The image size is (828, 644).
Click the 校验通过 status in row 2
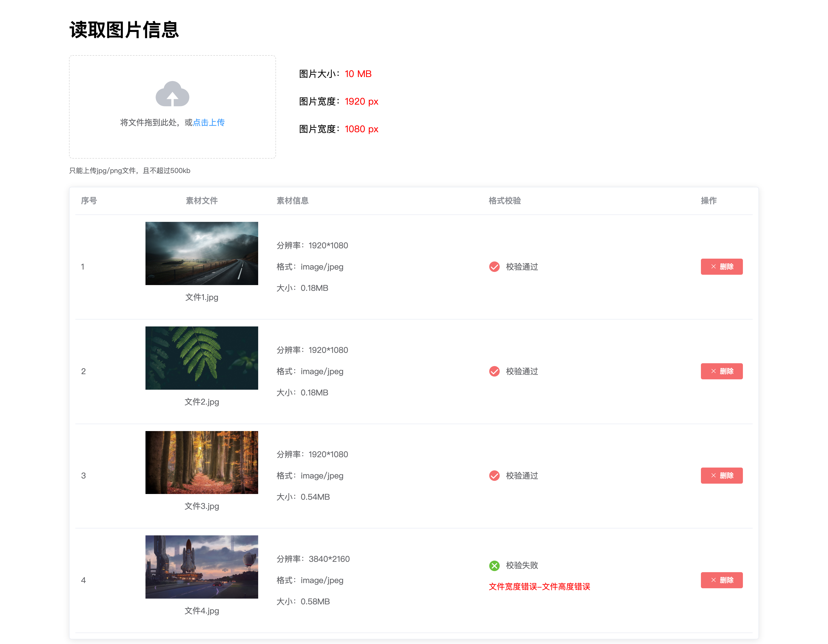click(x=522, y=372)
